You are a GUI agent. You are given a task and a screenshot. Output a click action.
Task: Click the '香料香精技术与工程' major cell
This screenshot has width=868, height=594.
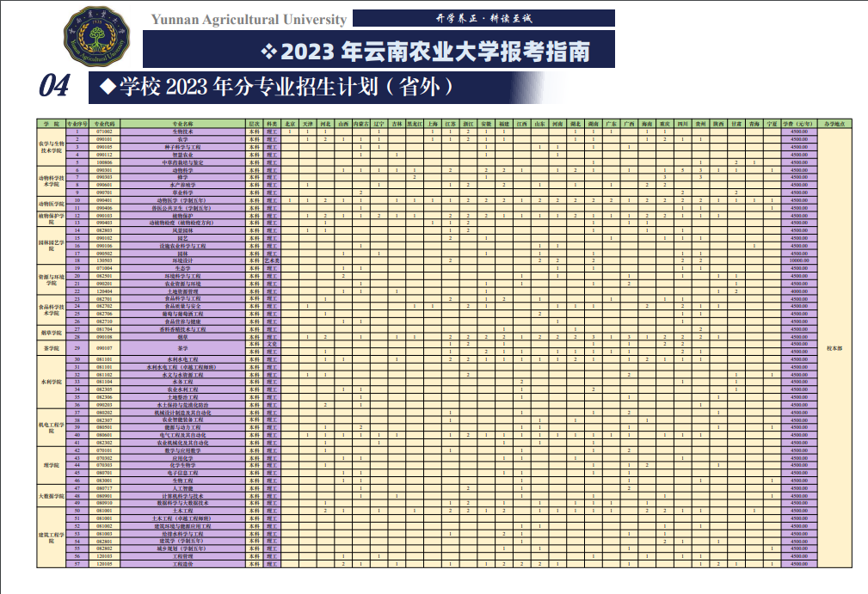(182, 329)
